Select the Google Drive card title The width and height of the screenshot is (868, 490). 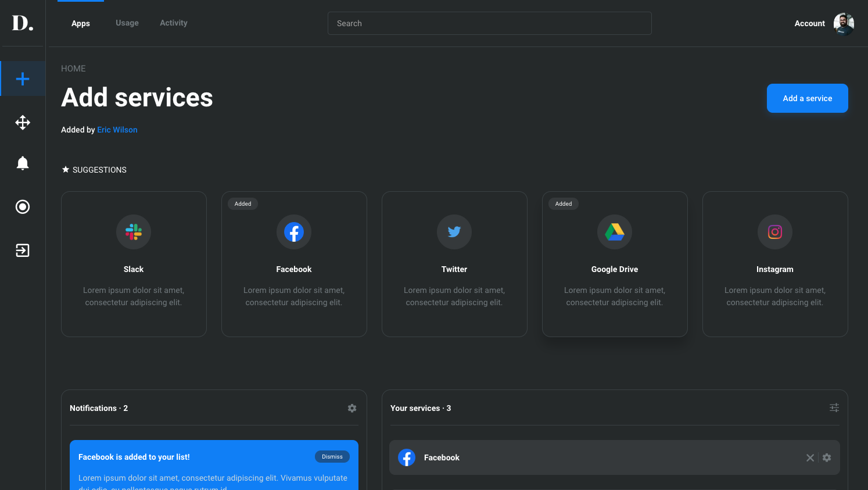tap(615, 270)
